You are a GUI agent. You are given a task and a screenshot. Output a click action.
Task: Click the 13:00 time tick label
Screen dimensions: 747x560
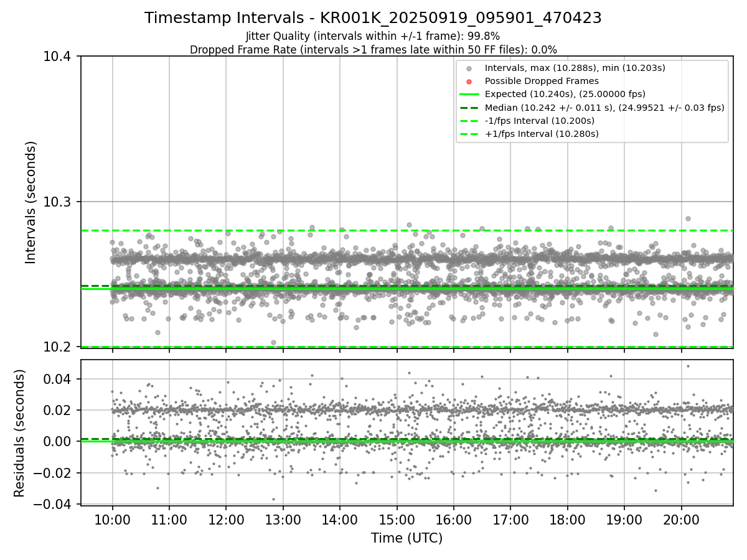point(283,520)
